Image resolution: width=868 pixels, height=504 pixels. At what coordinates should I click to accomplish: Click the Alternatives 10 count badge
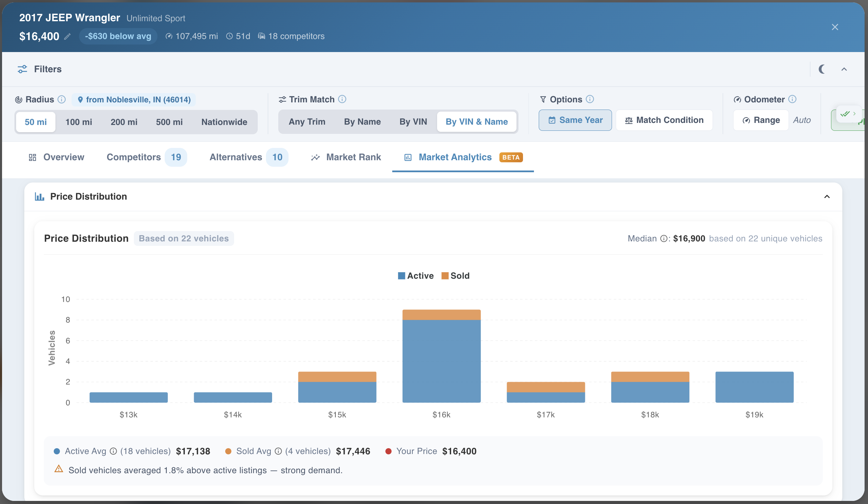pos(277,157)
